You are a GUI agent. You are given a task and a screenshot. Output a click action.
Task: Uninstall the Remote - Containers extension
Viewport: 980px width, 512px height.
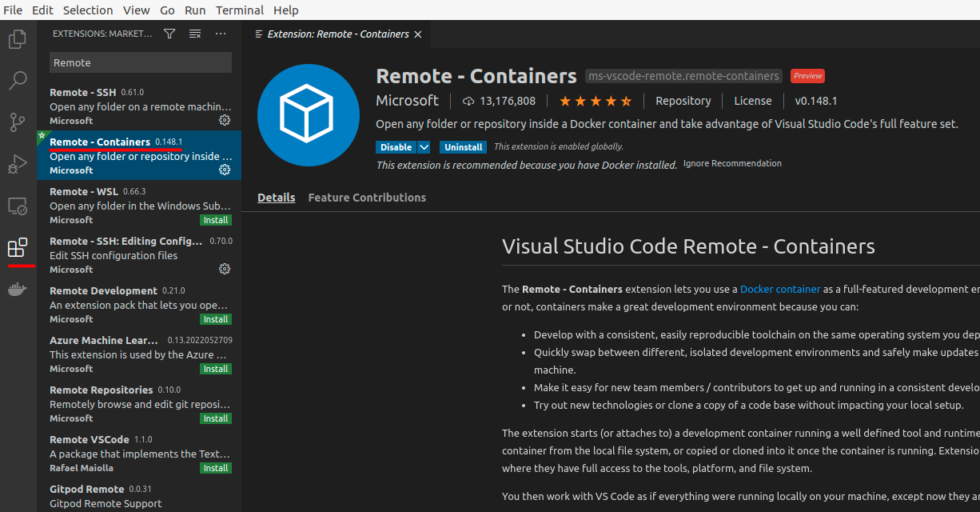pyautogui.click(x=463, y=146)
